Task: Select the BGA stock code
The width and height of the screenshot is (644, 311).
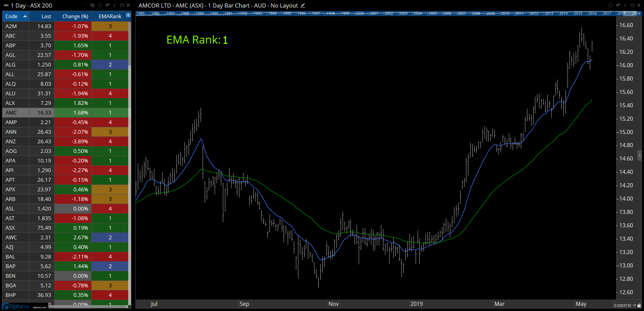Action: click(x=11, y=285)
